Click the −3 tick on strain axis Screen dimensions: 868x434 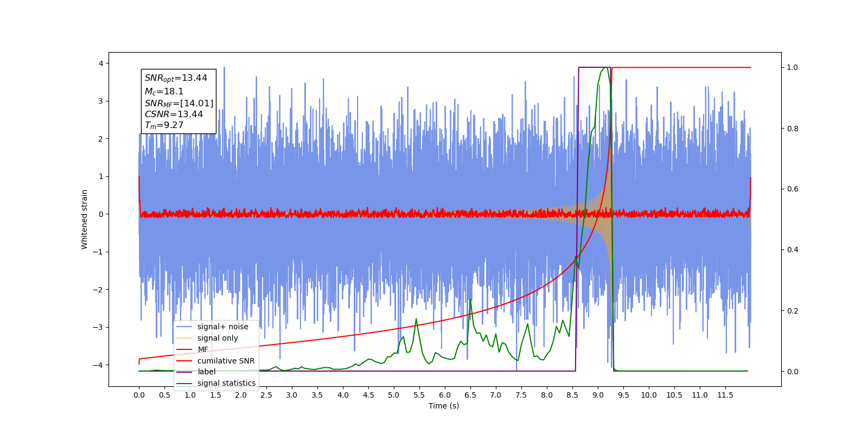pos(99,327)
